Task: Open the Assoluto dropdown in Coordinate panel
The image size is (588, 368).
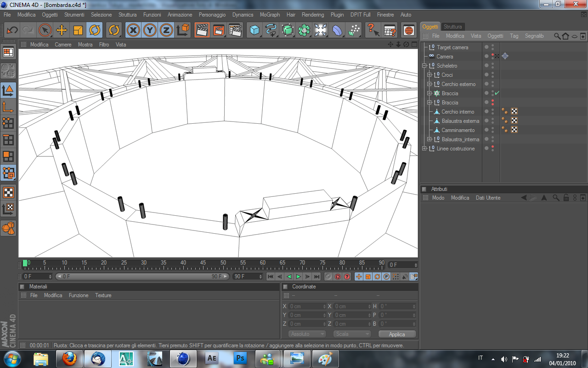Action: 307,334
